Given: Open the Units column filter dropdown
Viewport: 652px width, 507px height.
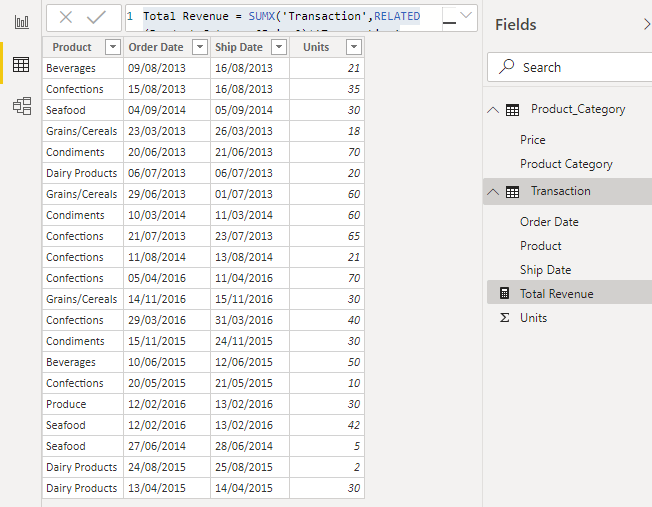Looking at the screenshot, I should pyautogui.click(x=354, y=47).
